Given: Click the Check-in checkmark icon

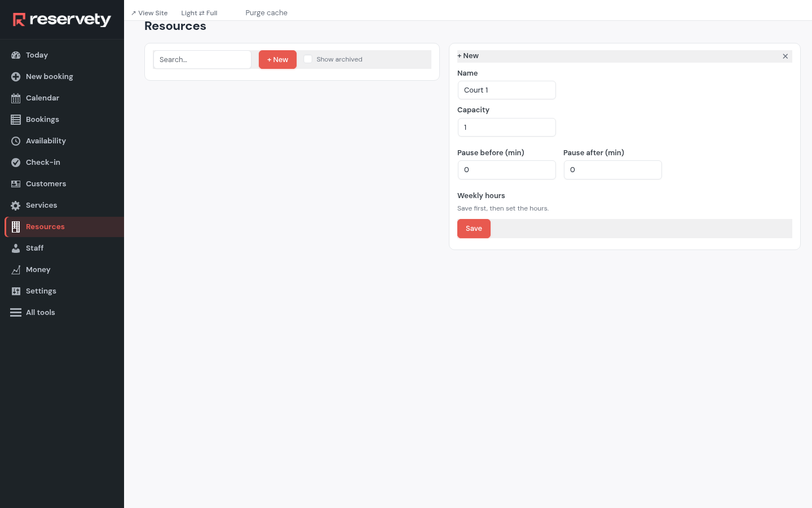Looking at the screenshot, I should click(x=16, y=163).
